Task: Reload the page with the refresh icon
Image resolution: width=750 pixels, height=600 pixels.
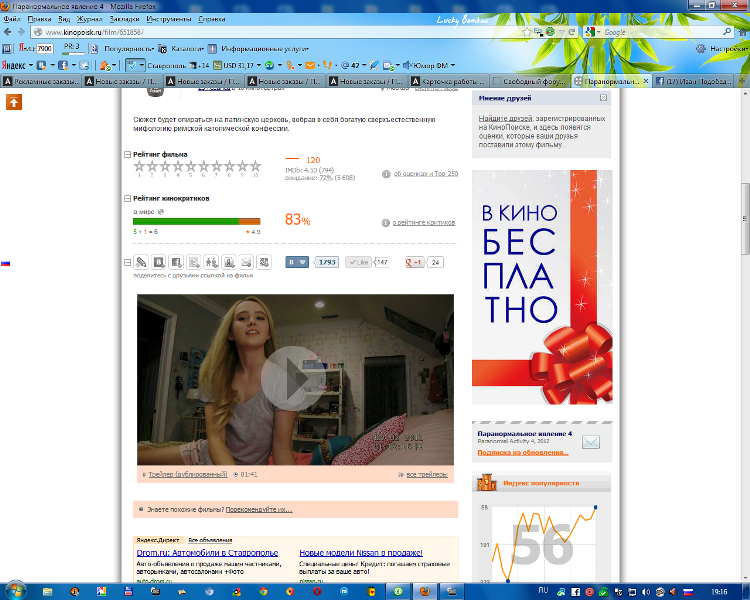Action: pyautogui.click(x=572, y=32)
